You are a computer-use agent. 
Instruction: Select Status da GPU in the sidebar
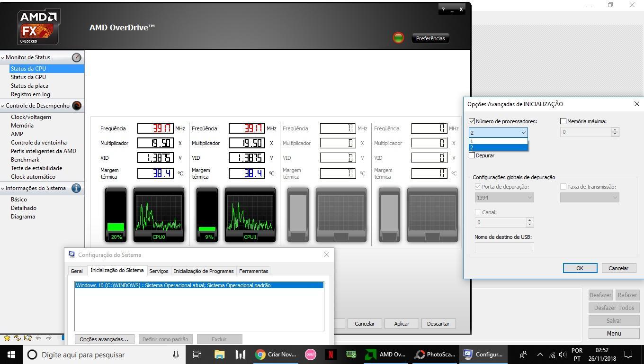pyautogui.click(x=28, y=77)
